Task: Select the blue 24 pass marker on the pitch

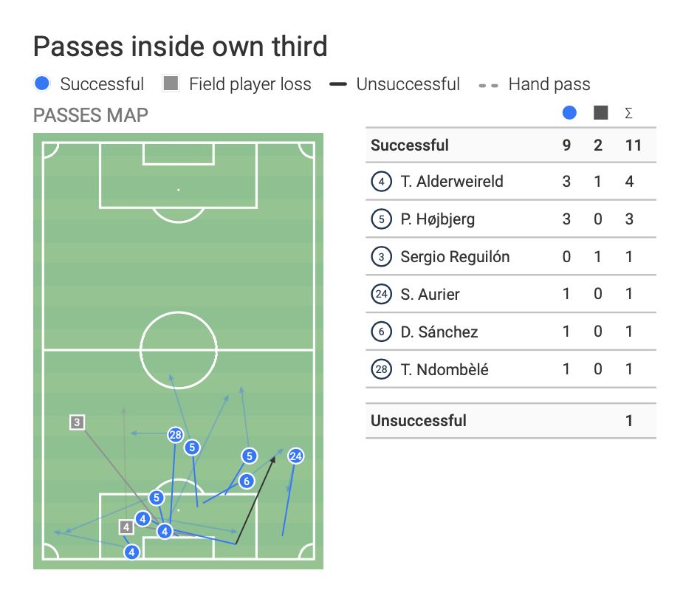Action: (296, 456)
